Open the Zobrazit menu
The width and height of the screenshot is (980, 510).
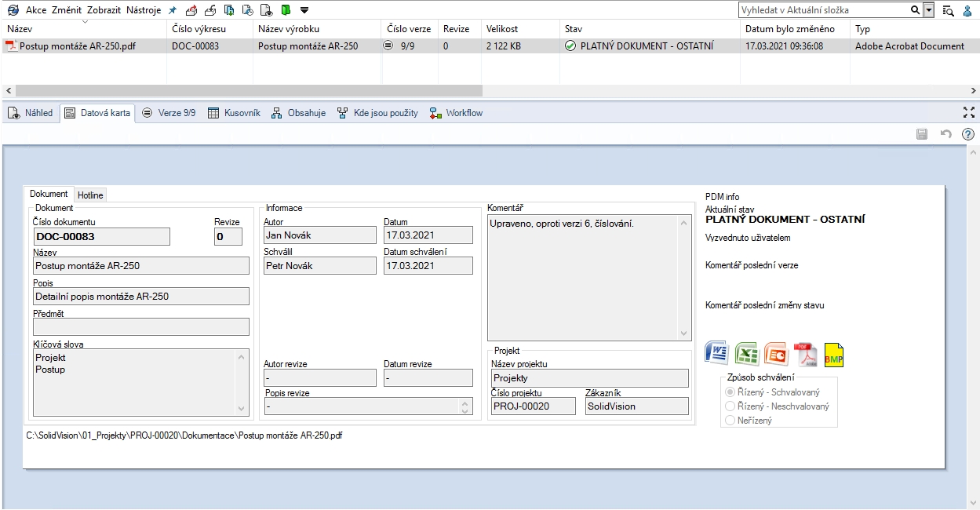pos(104,10)
